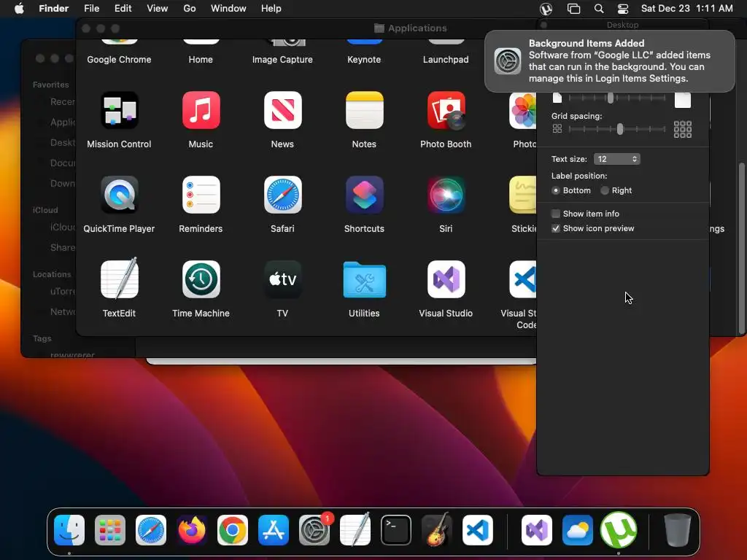Click the wide grid spacing icon

pos(683,129)
